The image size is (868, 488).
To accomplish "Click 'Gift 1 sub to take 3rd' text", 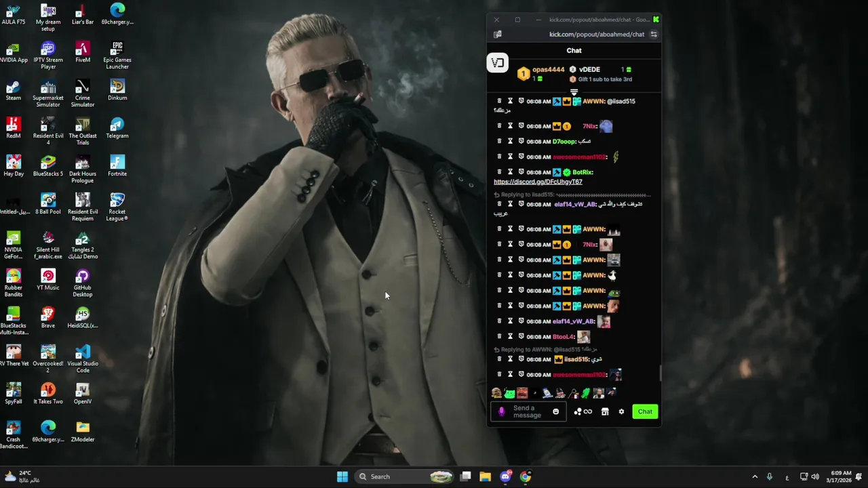I will [x=605, y=79].
